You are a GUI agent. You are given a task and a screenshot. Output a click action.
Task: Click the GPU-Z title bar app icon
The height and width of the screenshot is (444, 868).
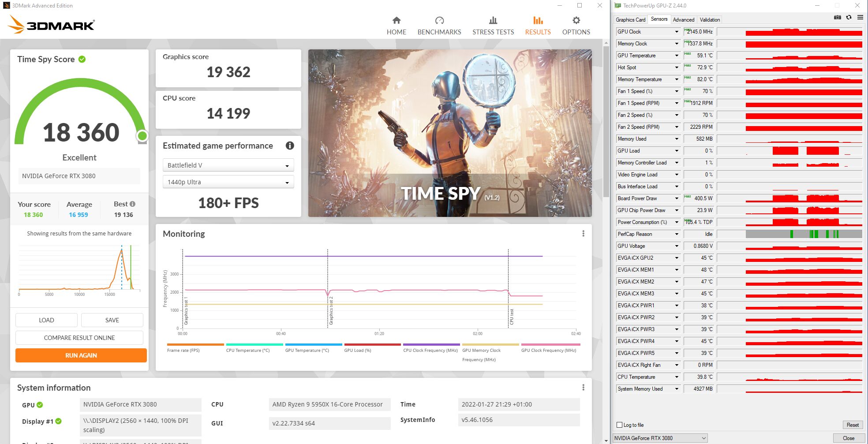(617, 6)
